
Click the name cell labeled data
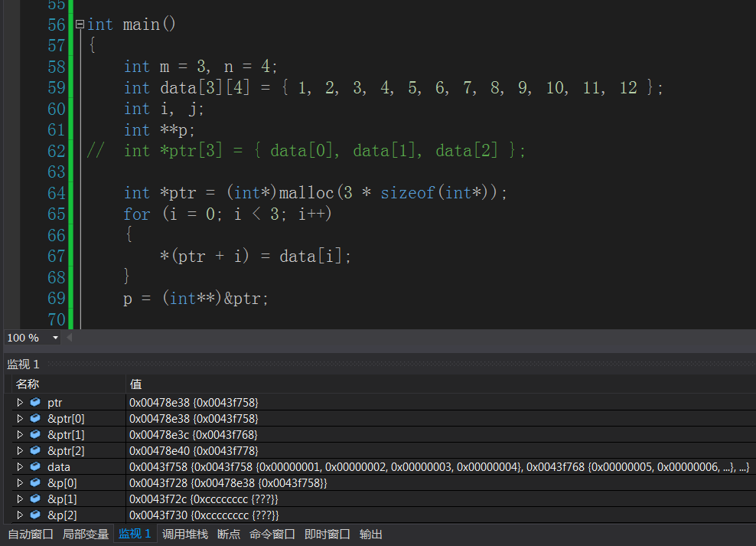click(59, 467)
